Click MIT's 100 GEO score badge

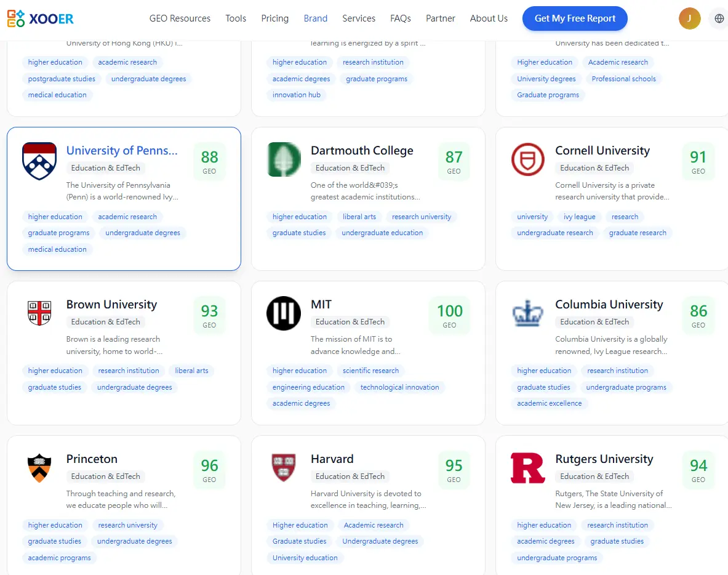pos(449,315)
